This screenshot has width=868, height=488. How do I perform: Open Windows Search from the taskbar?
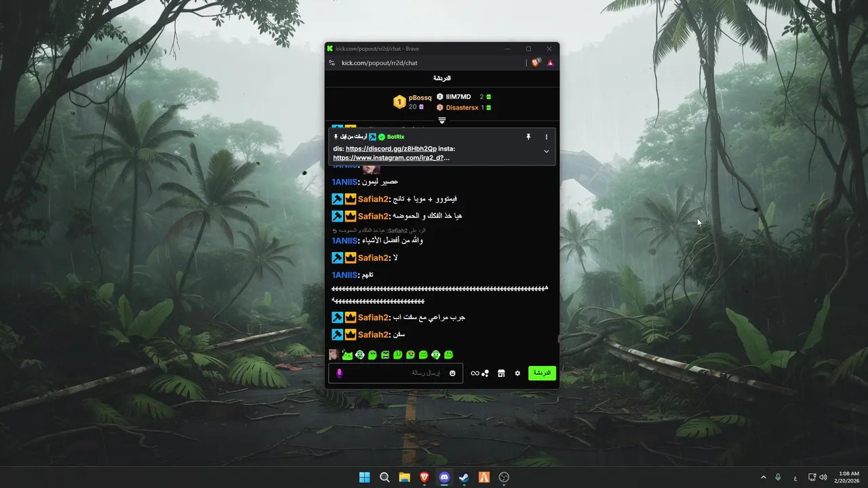[x=384, y=477]
